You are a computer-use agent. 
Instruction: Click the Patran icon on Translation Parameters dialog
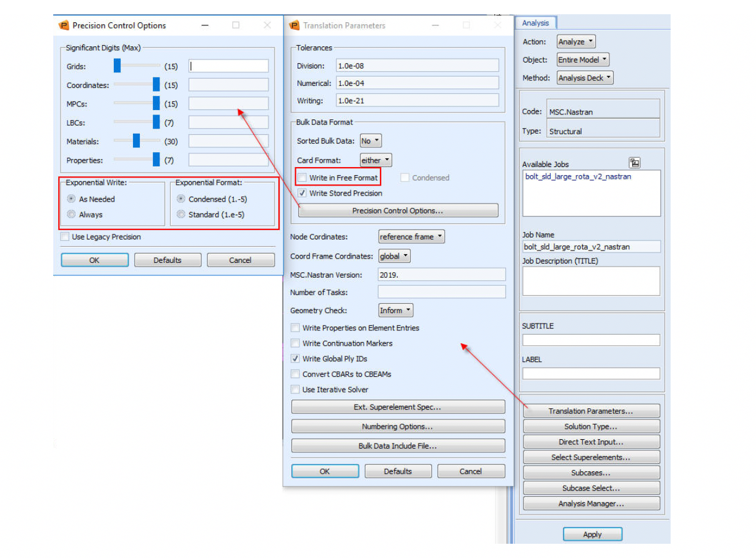tap(294, 25)
